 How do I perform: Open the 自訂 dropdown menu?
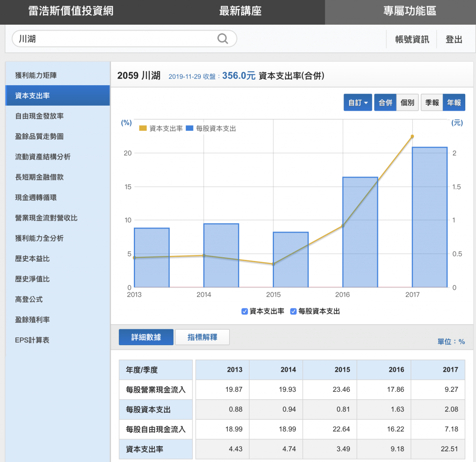click(x=357, y=102)
